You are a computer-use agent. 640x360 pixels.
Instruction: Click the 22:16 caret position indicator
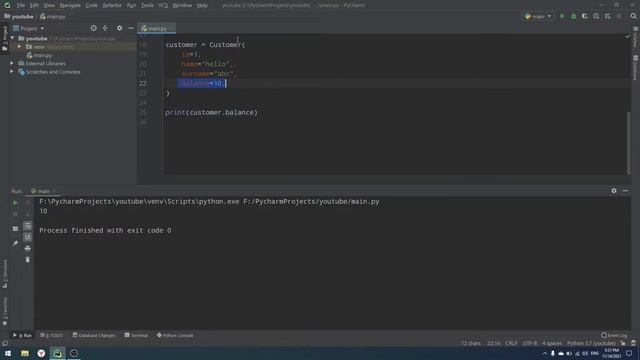(493, 343)
